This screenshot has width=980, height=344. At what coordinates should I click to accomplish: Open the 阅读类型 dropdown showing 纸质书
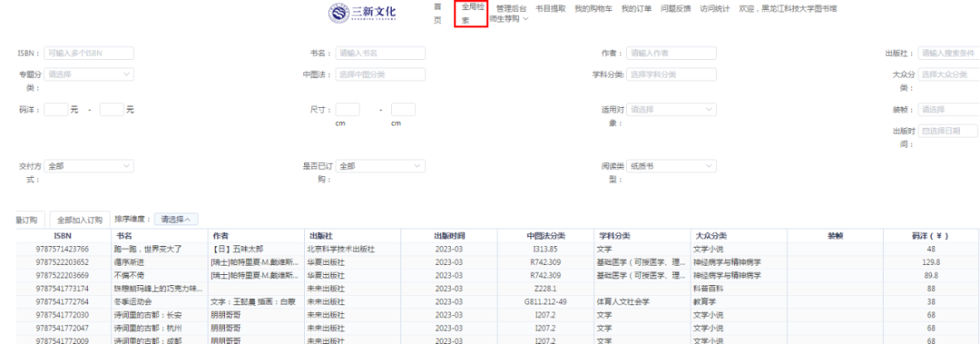pyautogui.click(x=671, y=166)
